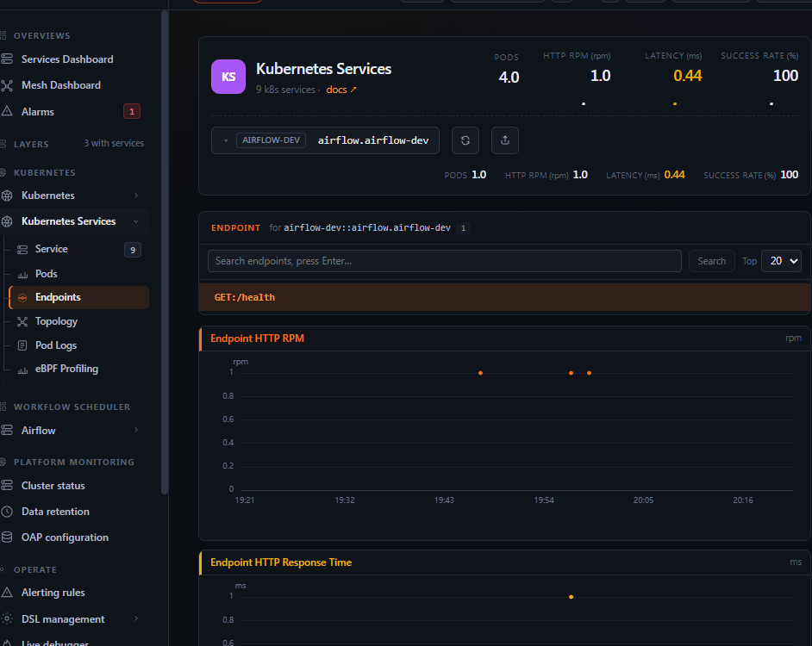Click the endpoint count badge showing 1

(463, 227)
